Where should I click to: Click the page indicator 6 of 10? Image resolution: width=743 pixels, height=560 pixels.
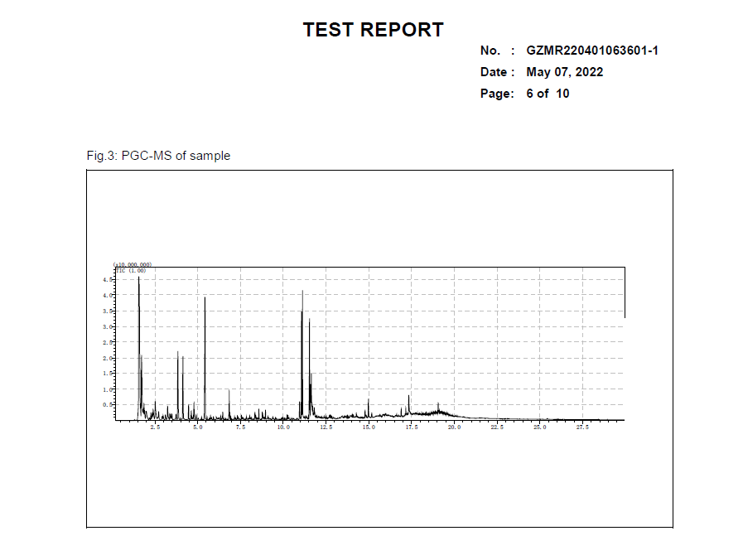[x=548, y=94]
